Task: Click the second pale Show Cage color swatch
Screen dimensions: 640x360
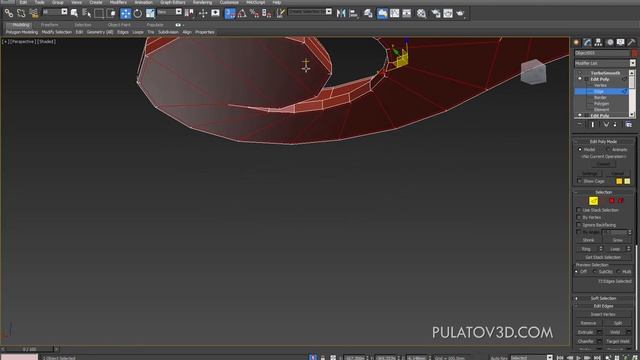Action: point(627,181)
